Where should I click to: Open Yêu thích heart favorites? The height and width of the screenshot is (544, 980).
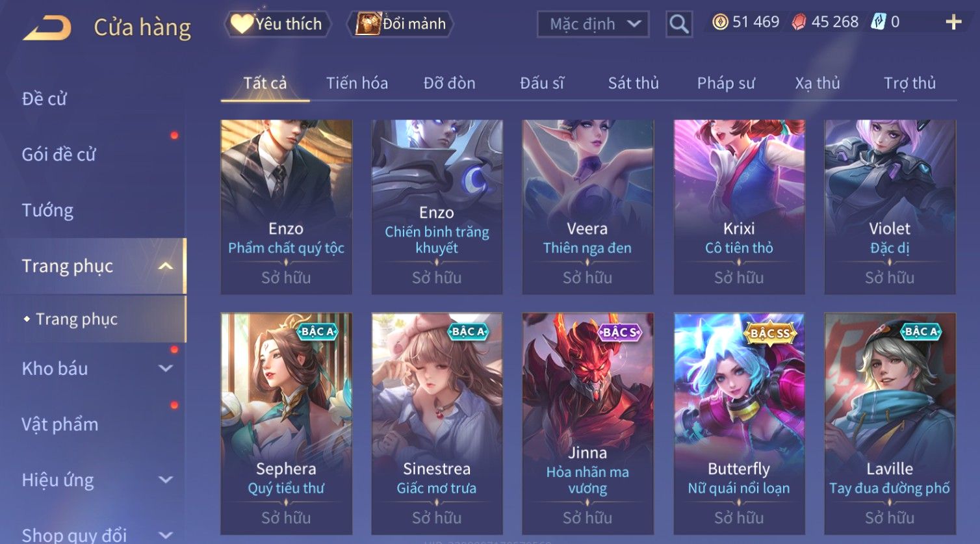277,24
